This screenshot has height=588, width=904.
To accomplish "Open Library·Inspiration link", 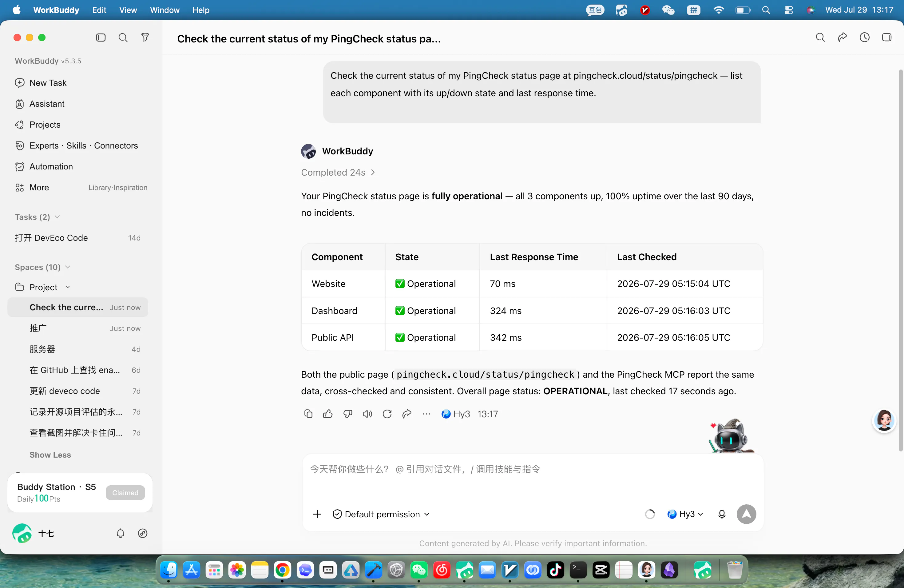I will tap(118, 187).
